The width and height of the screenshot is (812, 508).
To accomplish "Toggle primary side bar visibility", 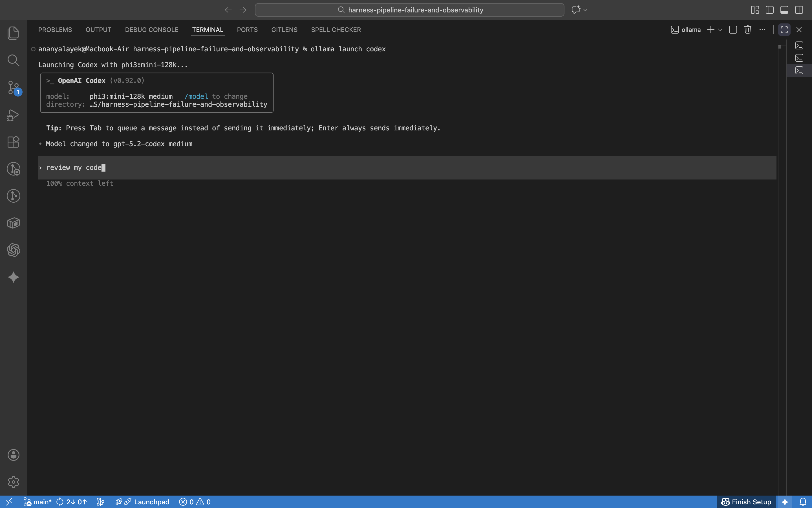I will pos(770,10).
